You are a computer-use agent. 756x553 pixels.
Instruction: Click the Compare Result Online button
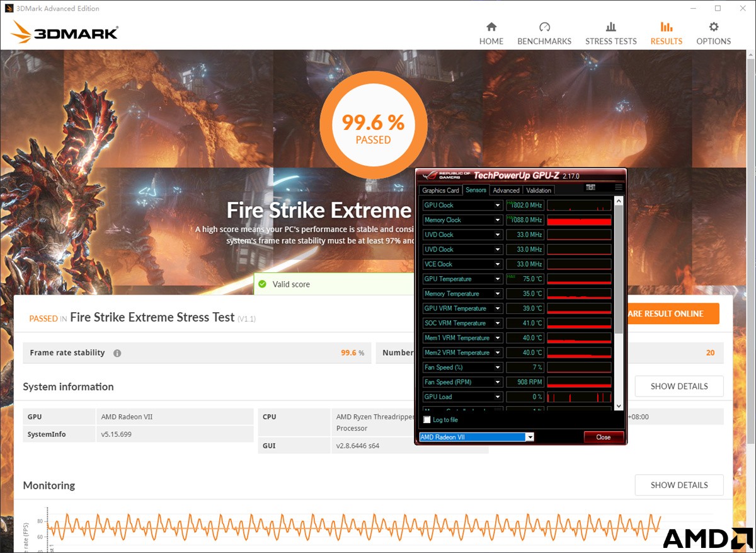673,313
